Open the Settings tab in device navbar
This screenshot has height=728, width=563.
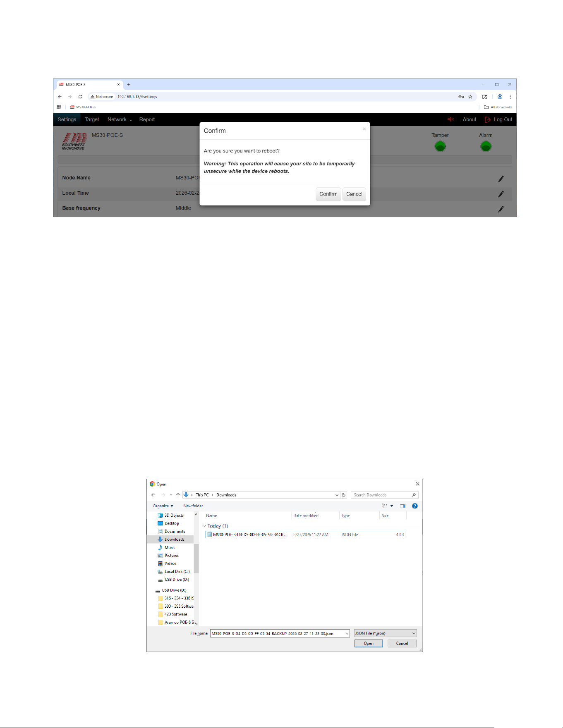[x=67, y=119]
